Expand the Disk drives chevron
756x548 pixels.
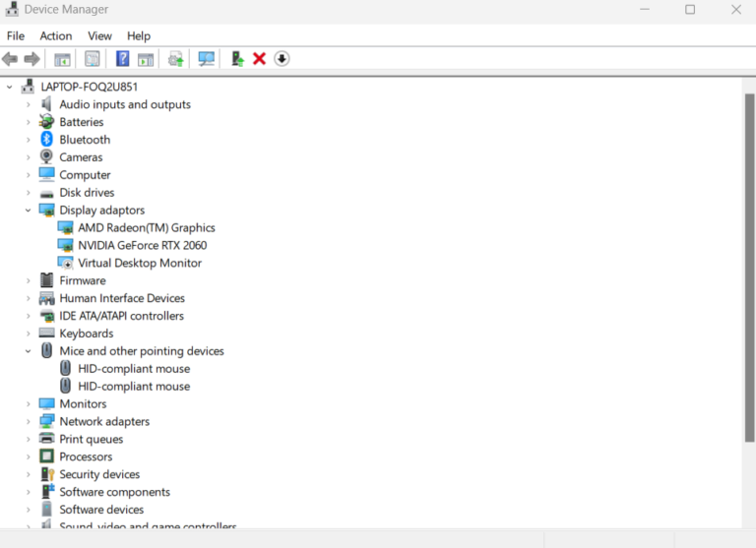[x=28, y=193]
